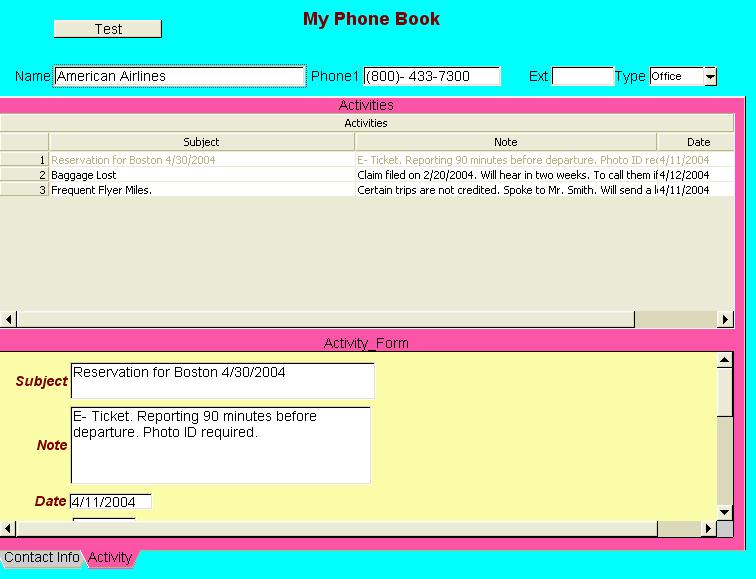Click the Activity_Form horizontal scrollbar thumb
Screen dimensions: 756x579
(x=337, y=528)
